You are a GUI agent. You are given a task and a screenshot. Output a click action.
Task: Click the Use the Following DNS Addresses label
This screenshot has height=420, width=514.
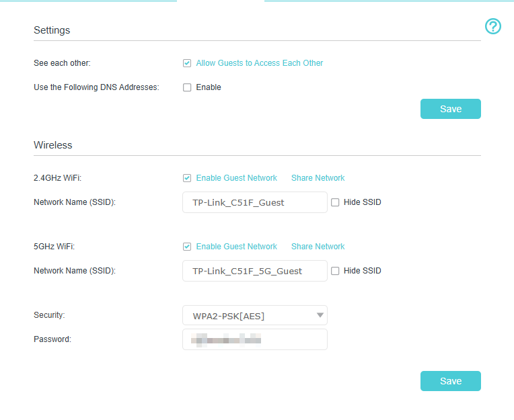click(96, 87)
